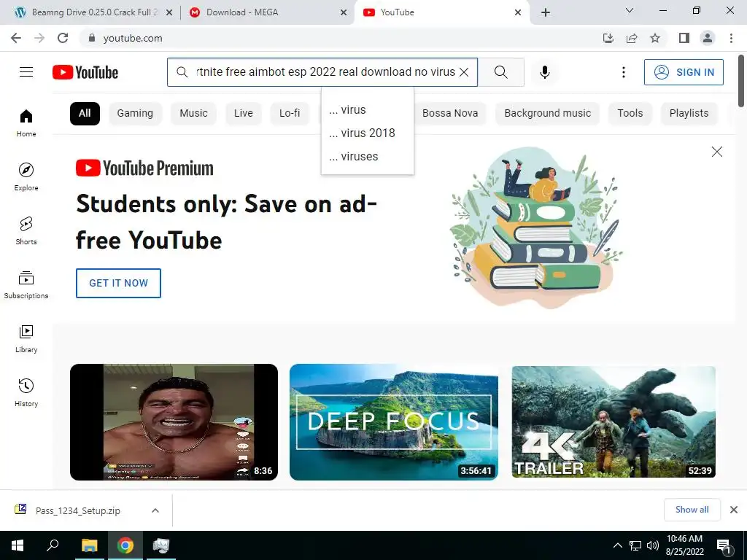Image resolution: width=747 pixels, height=560 pixels.
Task: Click Show all downloads
Action: click(x=692, y=510)
